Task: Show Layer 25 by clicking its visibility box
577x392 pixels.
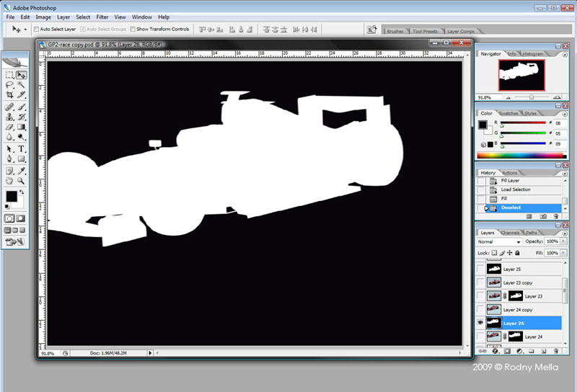Action: click(x=480, y=269)
